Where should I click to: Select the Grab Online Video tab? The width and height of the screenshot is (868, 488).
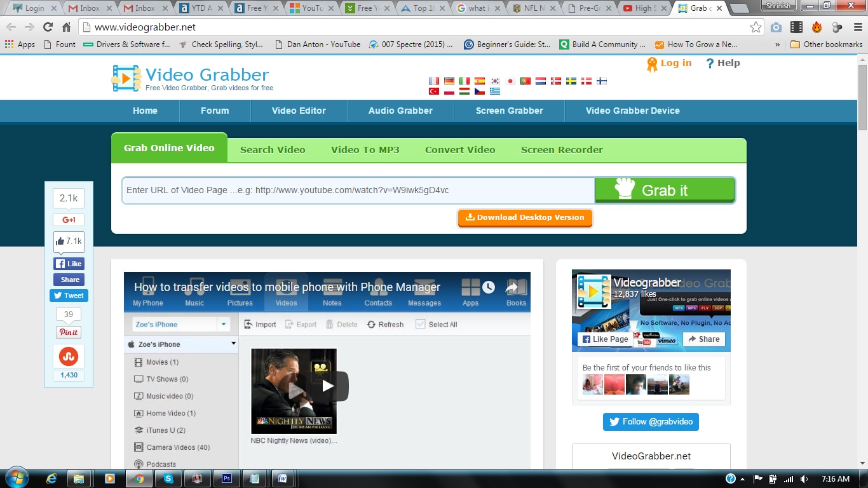(x=169, y=148)
